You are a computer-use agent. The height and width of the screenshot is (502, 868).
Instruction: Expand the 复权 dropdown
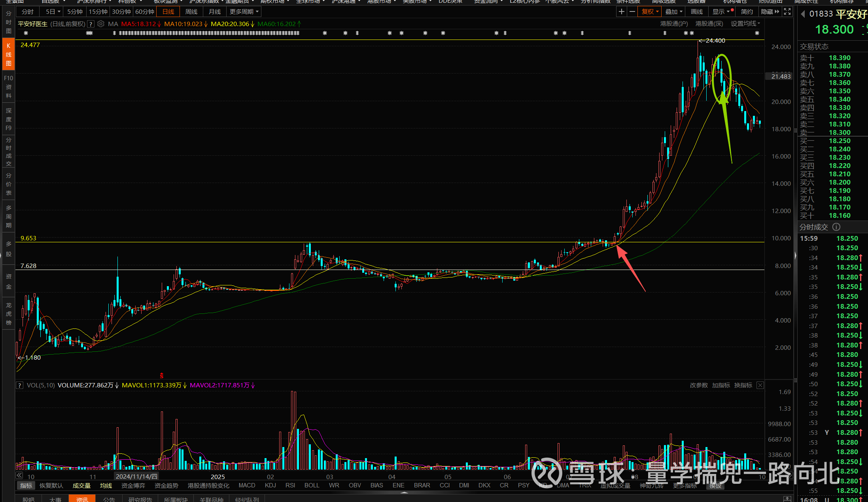pyautogui.click(x=650, y=11)
